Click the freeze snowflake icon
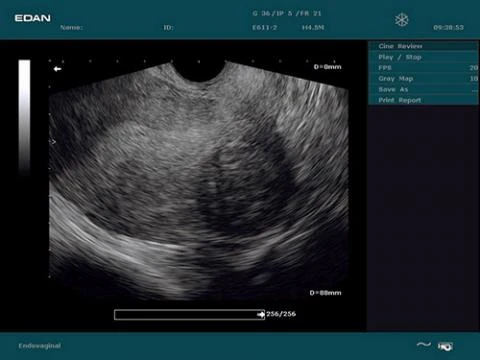 click(401, 20)
